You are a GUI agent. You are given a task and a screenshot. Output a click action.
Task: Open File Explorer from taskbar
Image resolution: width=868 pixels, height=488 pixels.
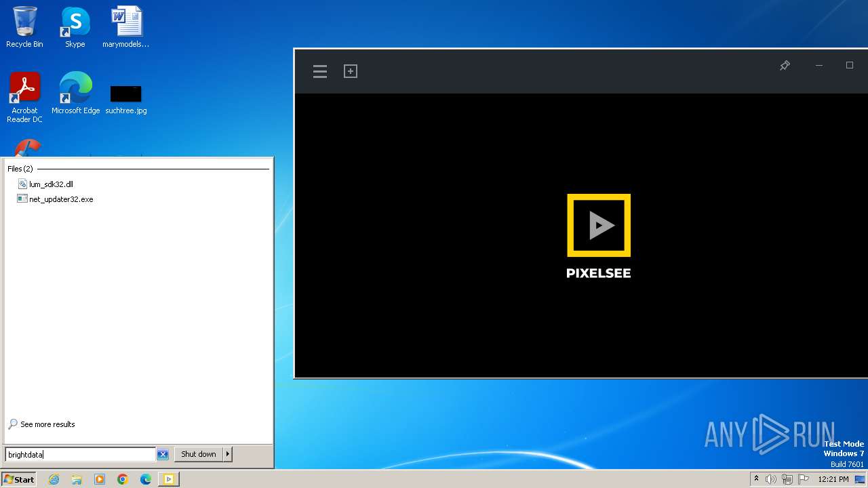[x=77, y=479]
